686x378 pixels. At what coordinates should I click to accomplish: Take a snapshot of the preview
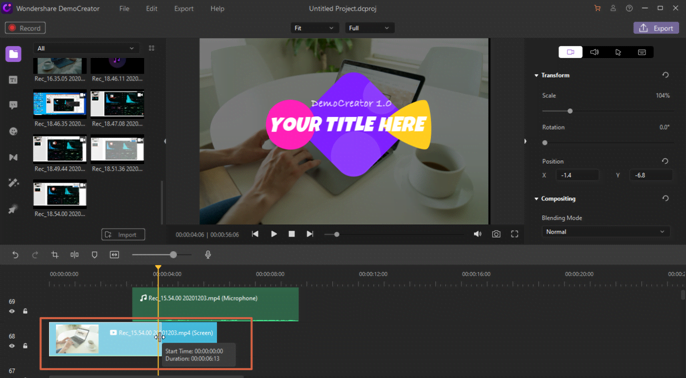(496, 234)
